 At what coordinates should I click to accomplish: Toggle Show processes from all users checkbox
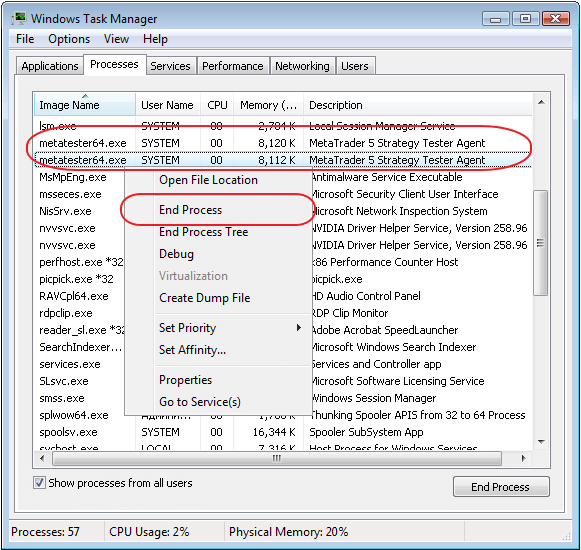click(x=39, y=483)
